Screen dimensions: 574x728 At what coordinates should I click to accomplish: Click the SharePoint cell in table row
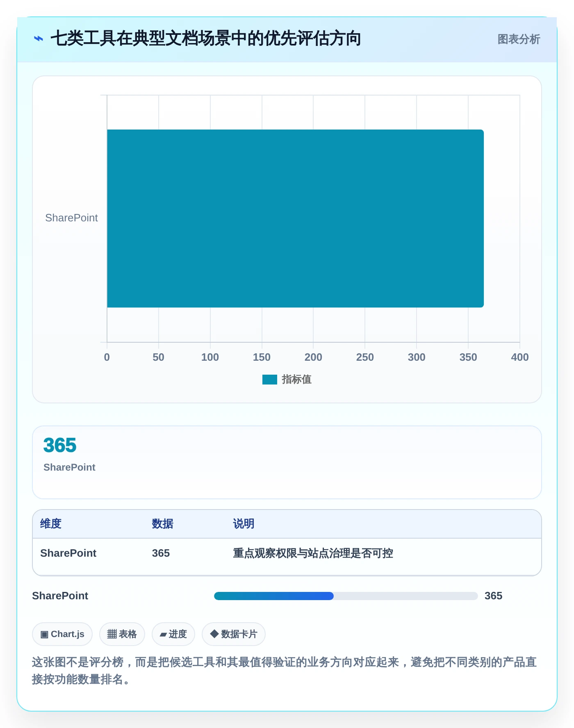[68, 553]
